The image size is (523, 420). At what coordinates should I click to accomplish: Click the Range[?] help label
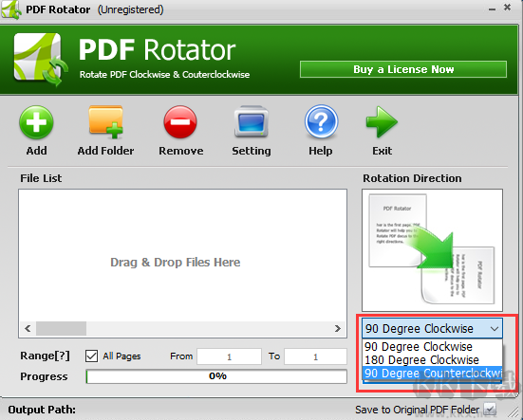pyautogui.click(x=45, y=356)
